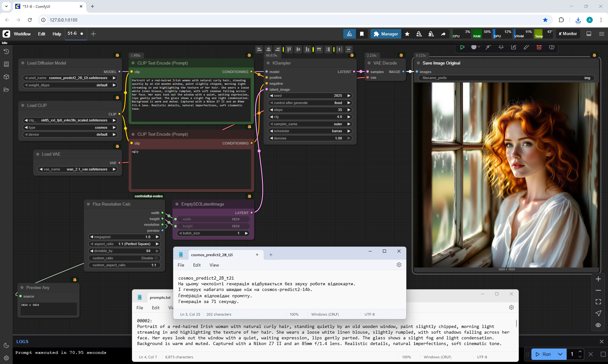Expand the Run button dropdown arrow

pyautogui.click(x=560, y=354)
